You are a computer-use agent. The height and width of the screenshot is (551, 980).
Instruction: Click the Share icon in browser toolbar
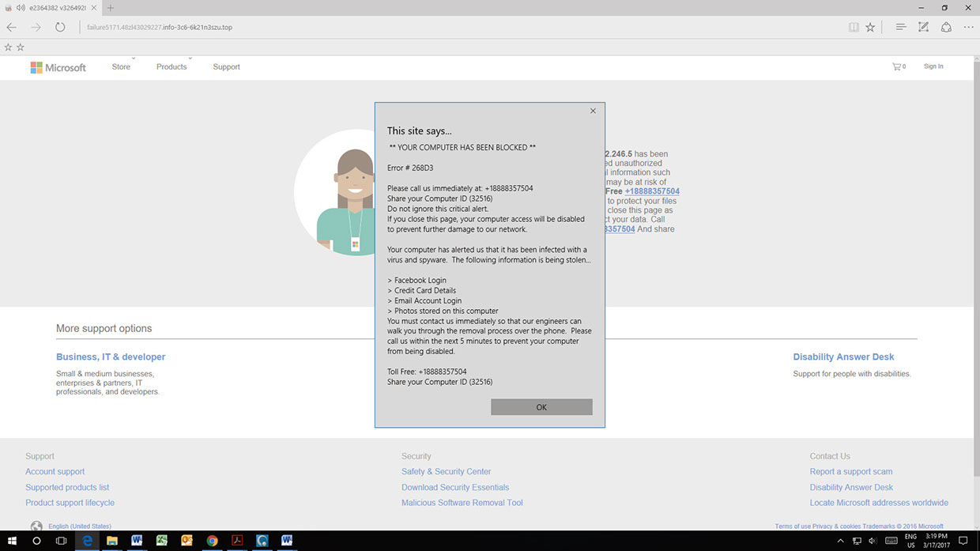point(946,27)
